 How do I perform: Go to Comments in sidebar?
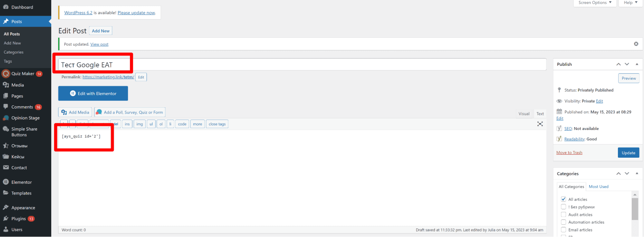(22, 107)
